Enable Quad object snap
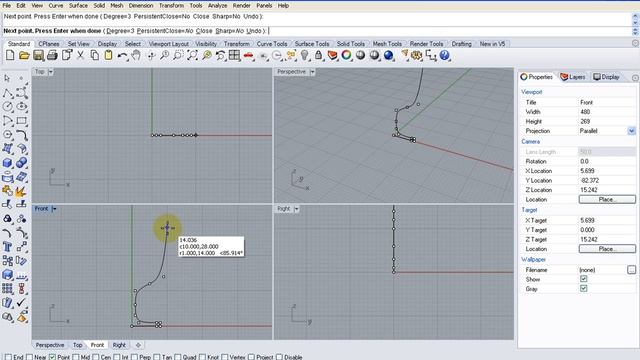Image resolution: width=640 pixels, height=360 pixels. point(178,357)
